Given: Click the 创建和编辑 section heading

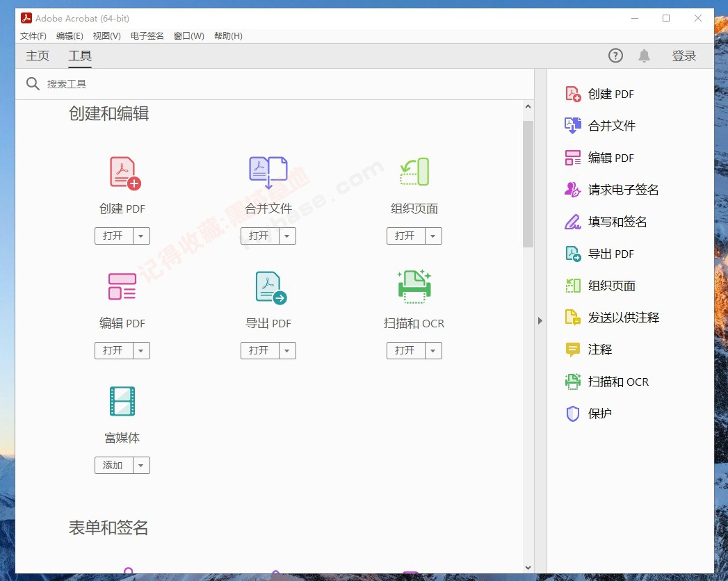Looking at the screenshot, I should pos(109,113).
